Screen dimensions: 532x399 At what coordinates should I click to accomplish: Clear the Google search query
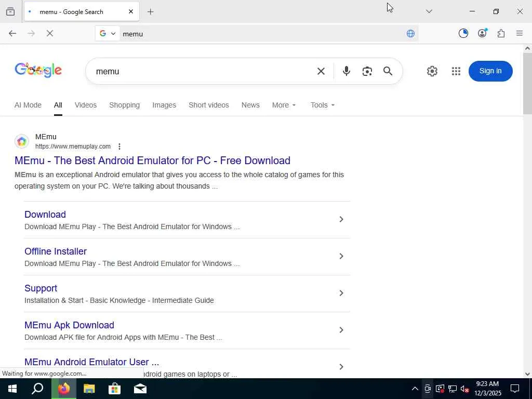[321, 71]
